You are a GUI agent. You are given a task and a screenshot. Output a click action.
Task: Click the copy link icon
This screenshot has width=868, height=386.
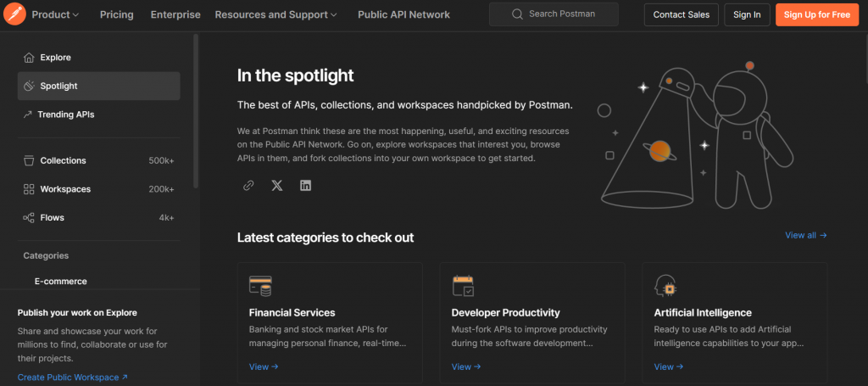(248, 185)
